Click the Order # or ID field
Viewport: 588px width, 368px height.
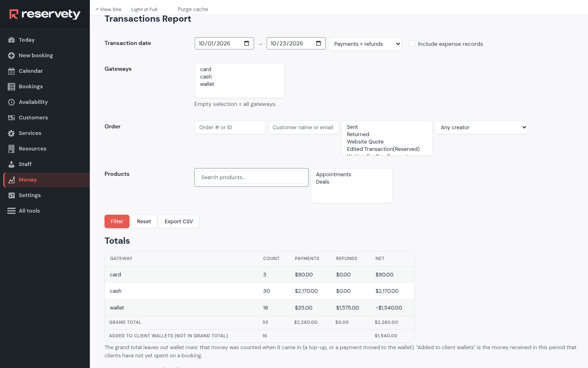tap(230, 127)
